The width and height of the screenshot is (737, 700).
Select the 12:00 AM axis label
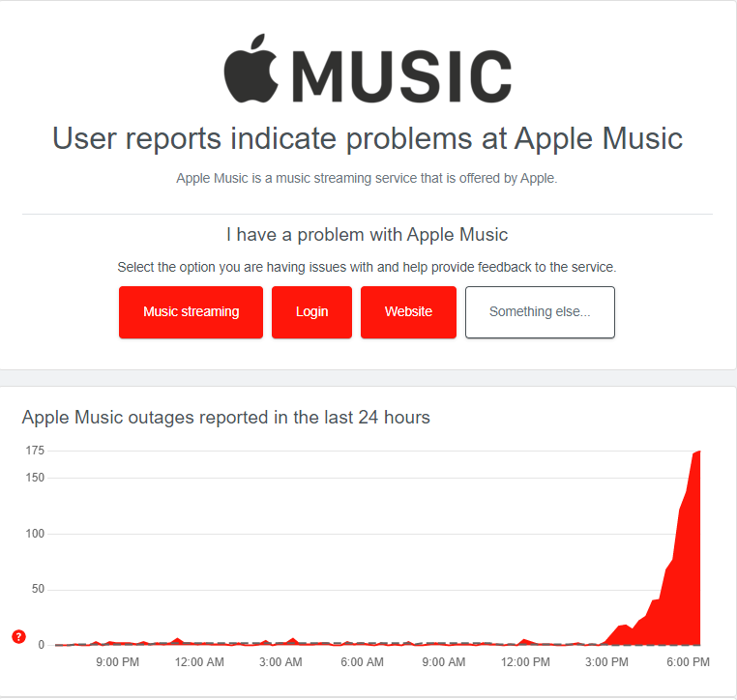(x=199, y=662)
